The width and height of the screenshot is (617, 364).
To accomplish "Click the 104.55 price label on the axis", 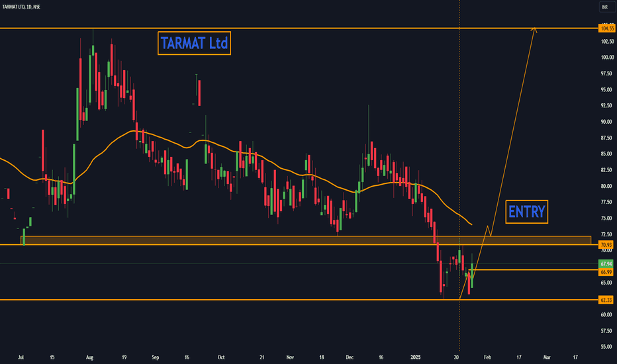I will pos(606,28).
